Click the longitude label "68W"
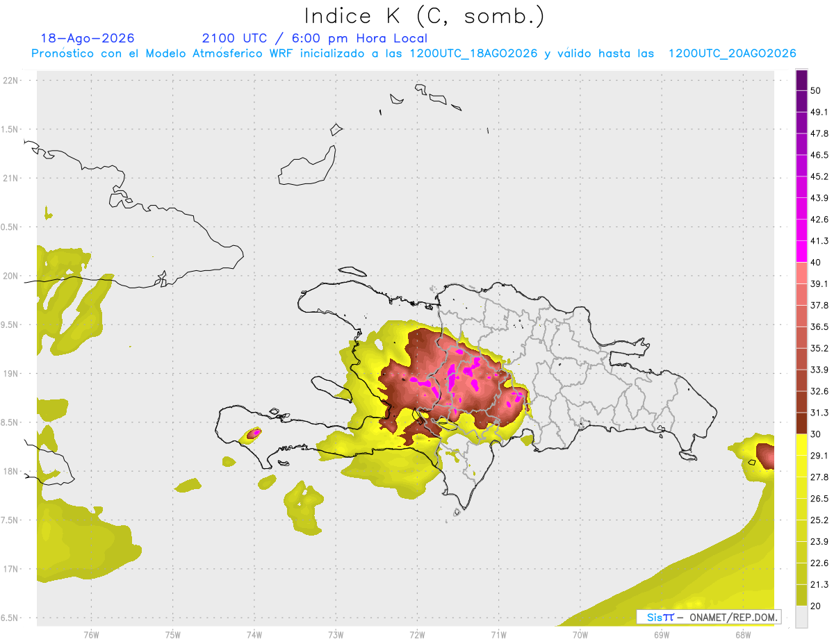Viewport: 834px width, 644px height. 743,635
